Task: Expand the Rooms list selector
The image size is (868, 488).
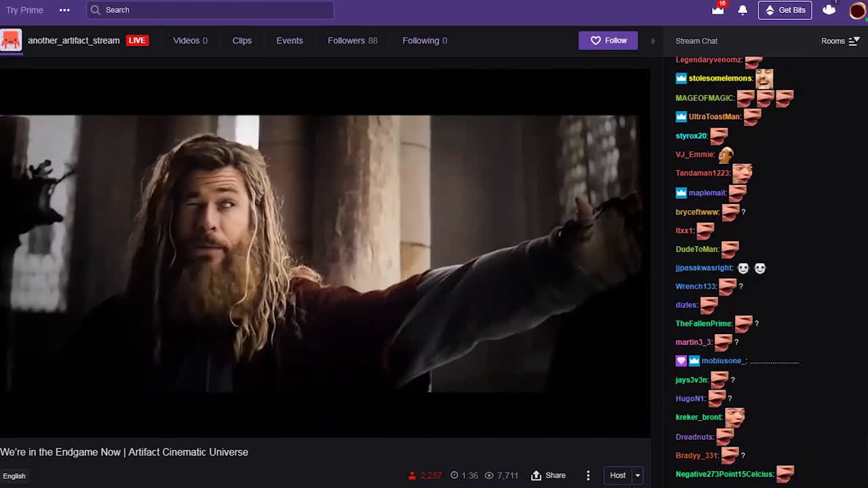Action: pos(840,41)
